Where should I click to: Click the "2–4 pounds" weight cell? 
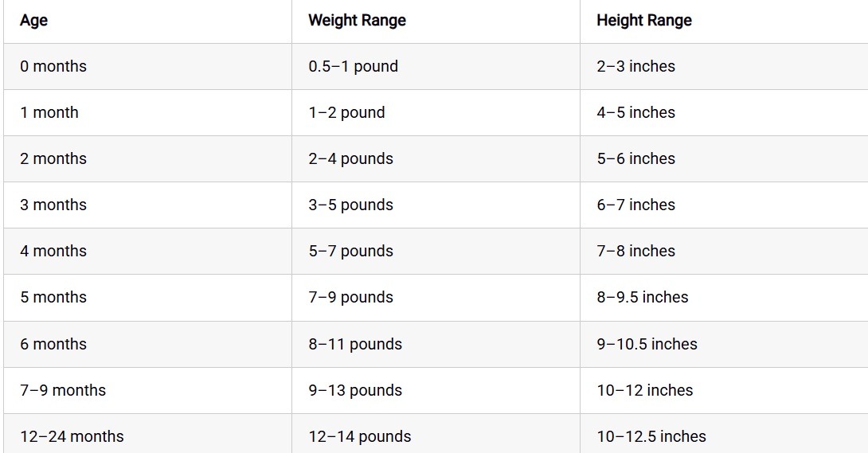pos(350,159)
